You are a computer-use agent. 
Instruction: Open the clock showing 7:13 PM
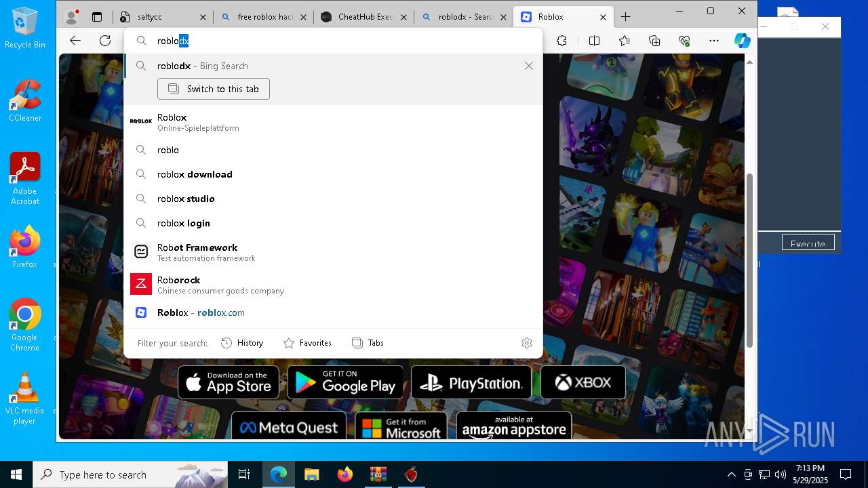(810, 474)
